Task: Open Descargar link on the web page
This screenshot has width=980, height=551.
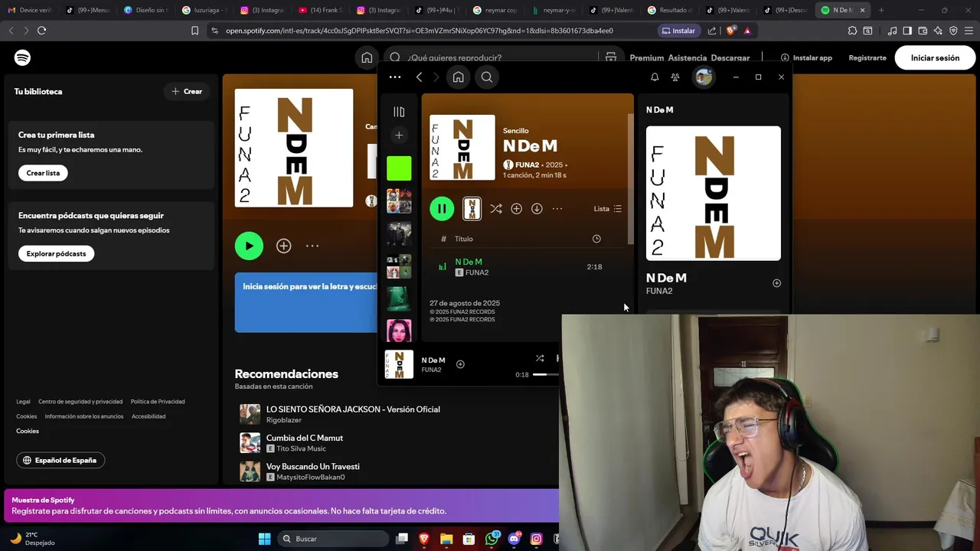Action: (x=730, y=58)
